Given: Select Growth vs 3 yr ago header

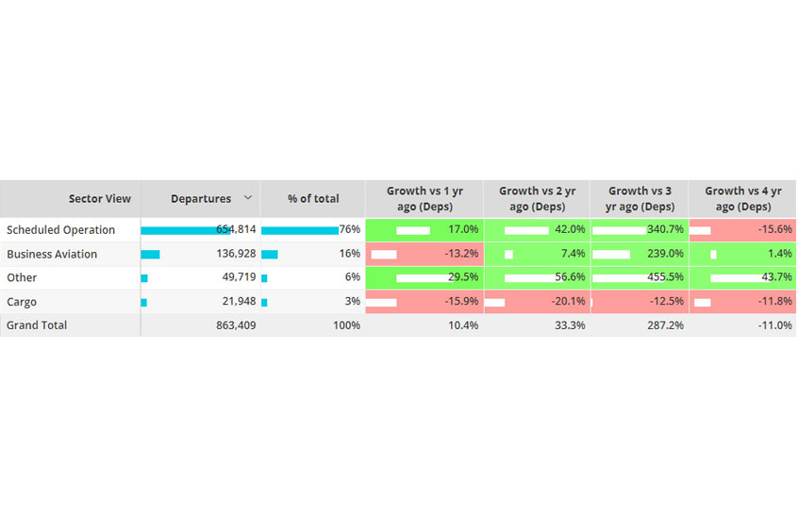Looking at the screenshot, I should (640, 199).
